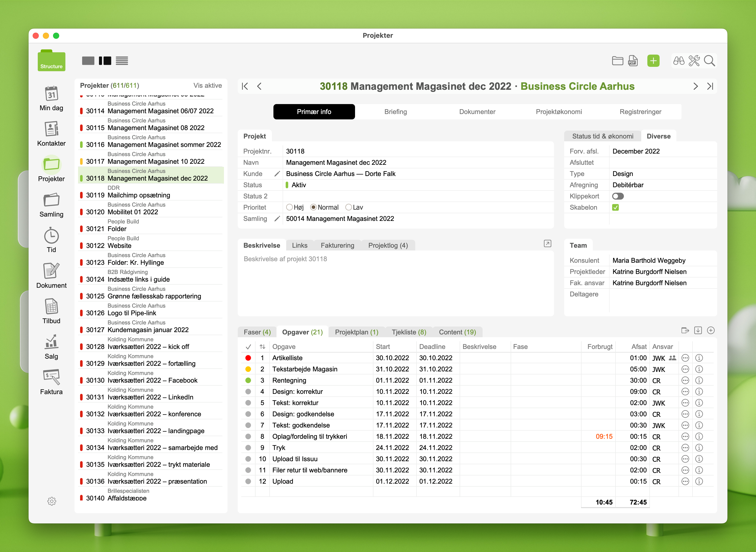Image resolution: width=756 pixels, height=552 pixels.
Task: Click info icon for Rentegning task
Action: tap(699, 380)
